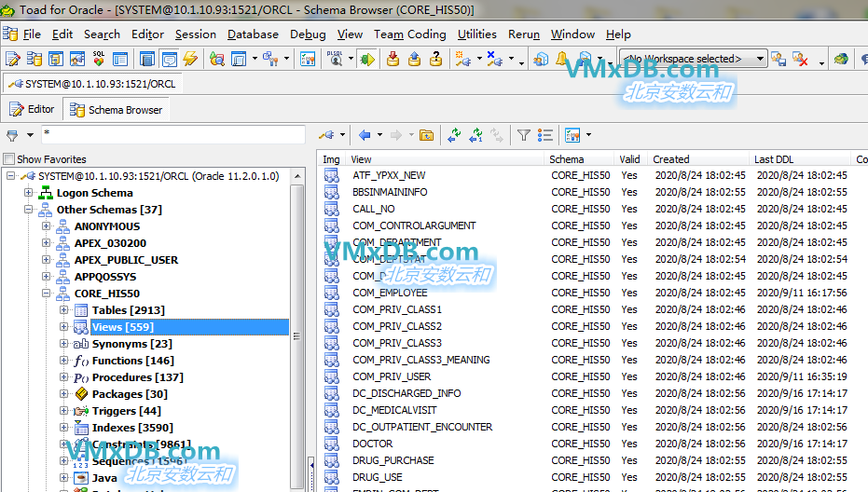Expand the Tables [2913] node

pos(63,310)
